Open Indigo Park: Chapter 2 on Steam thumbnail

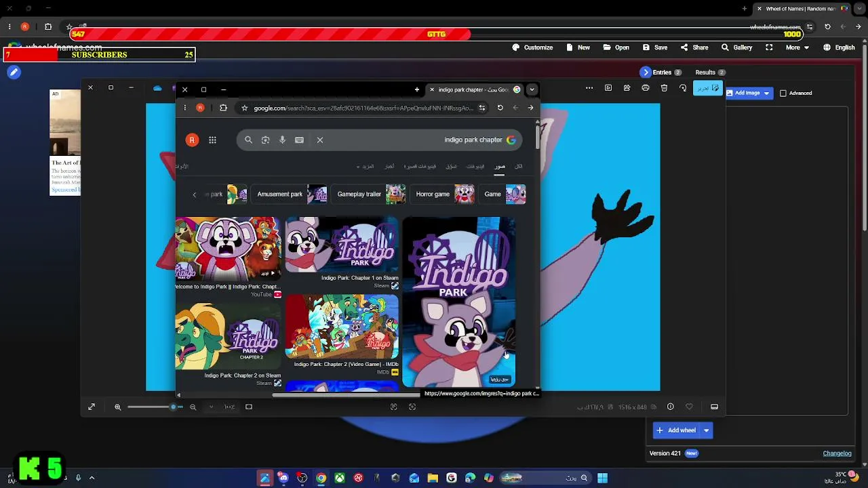point(228,335)
